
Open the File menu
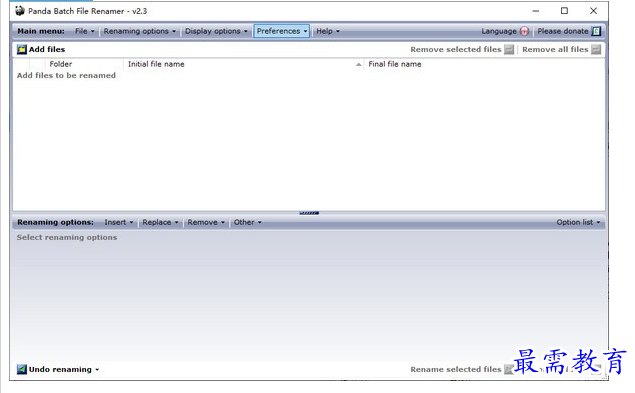coord(85,31)
